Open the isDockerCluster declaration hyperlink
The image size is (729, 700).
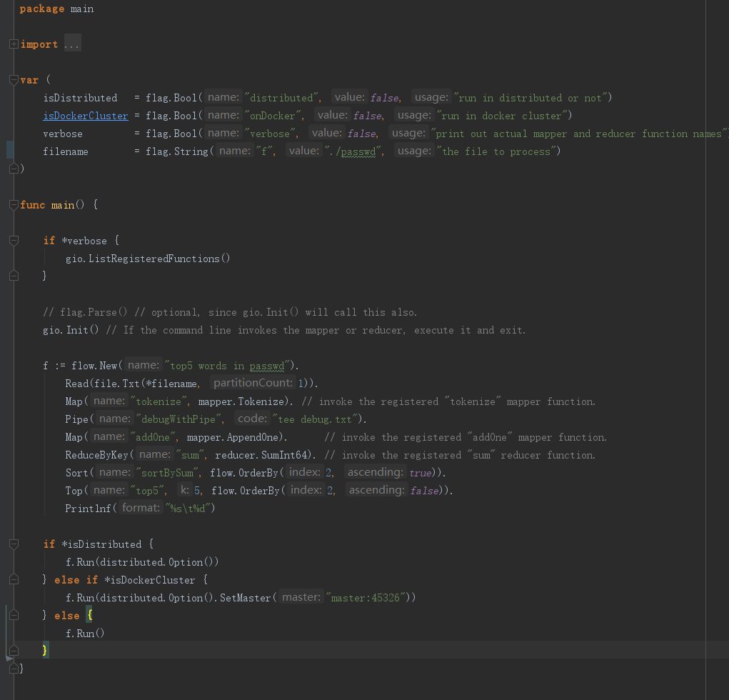[x=85, y=115]
